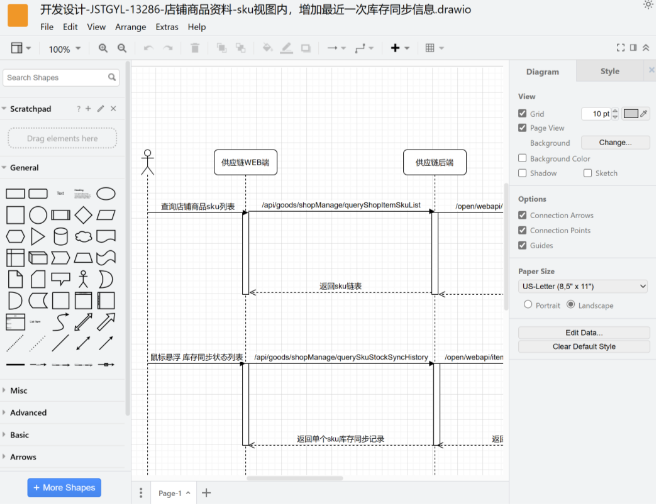Click the Fullscreen icon in toolbar
This screenshot has width=656, height=504.
[x=621, y=48]
